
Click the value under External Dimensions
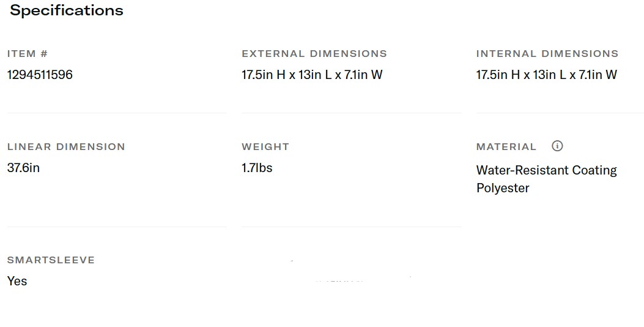pos(312,75)
